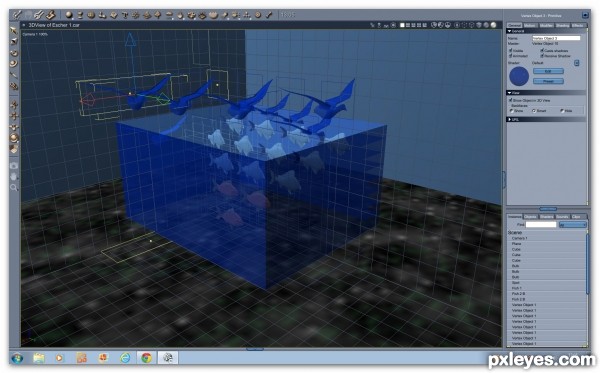Toggle the Receive Shadow checkbox

pos(542,56)
